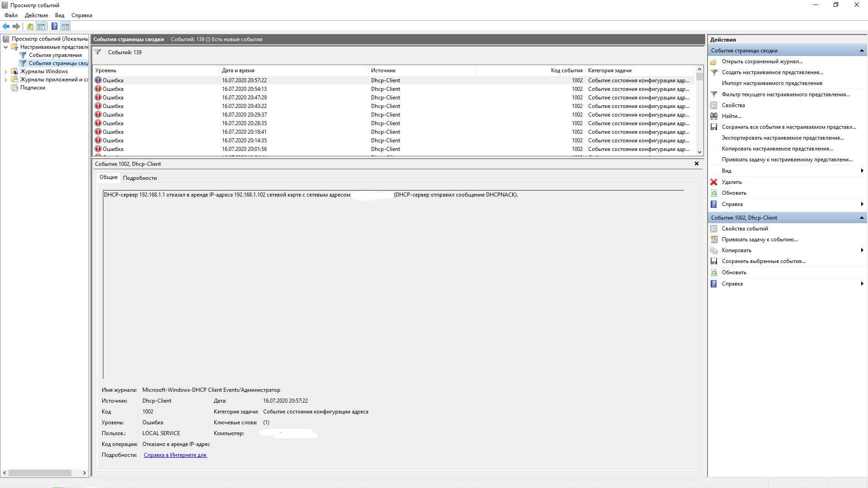Viewport: 868px width, 488px height.
Task: Select the Общие tab
Action: click(x=108, y=177)
